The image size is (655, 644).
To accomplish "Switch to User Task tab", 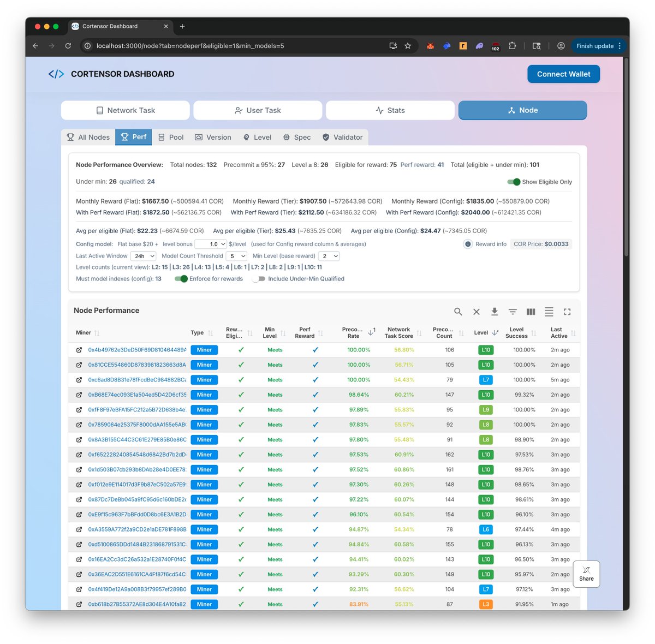I will (x=258, y=110).
